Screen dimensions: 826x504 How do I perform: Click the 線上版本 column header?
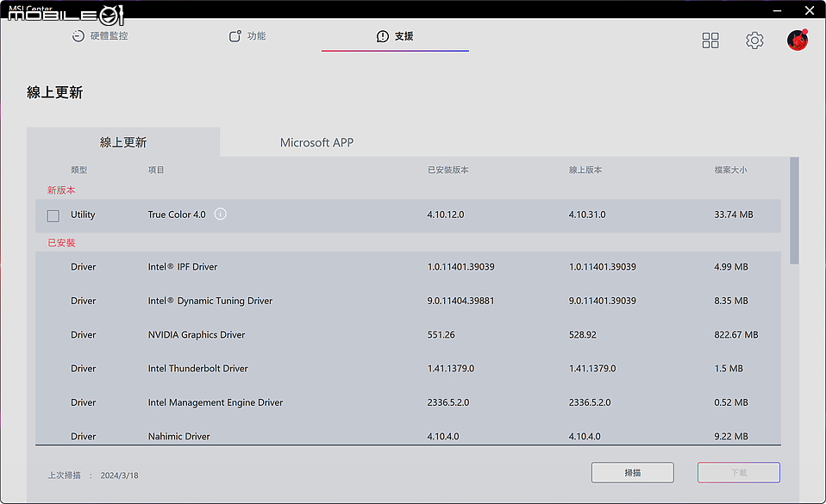click(585, 170)
